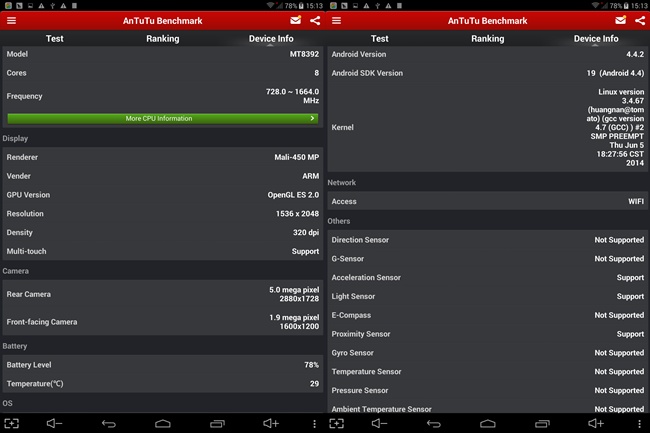Screen dimensions: 650x433
Task: Select the Cores row
Action: 162,73
